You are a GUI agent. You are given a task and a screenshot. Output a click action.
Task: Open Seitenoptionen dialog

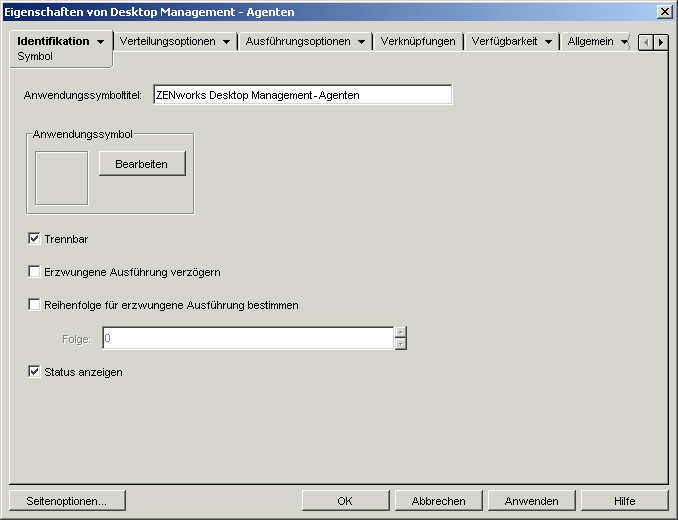[x=67, y=501]
